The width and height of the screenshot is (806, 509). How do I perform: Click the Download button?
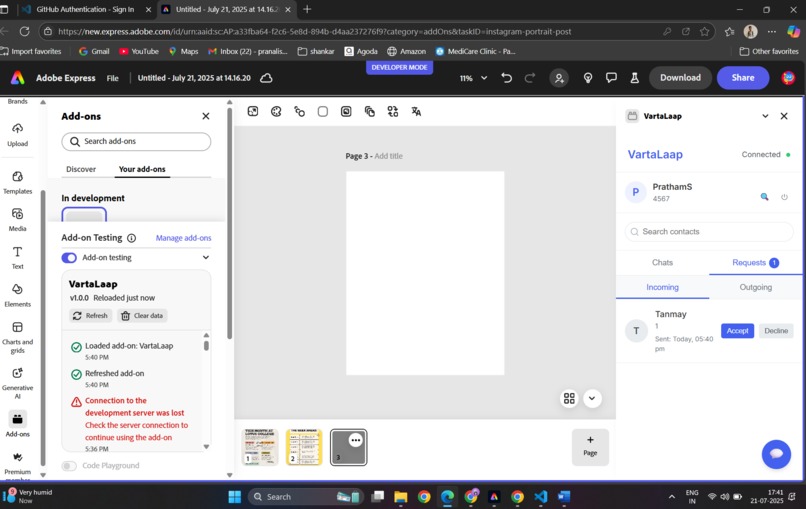(x=680, y=78)
